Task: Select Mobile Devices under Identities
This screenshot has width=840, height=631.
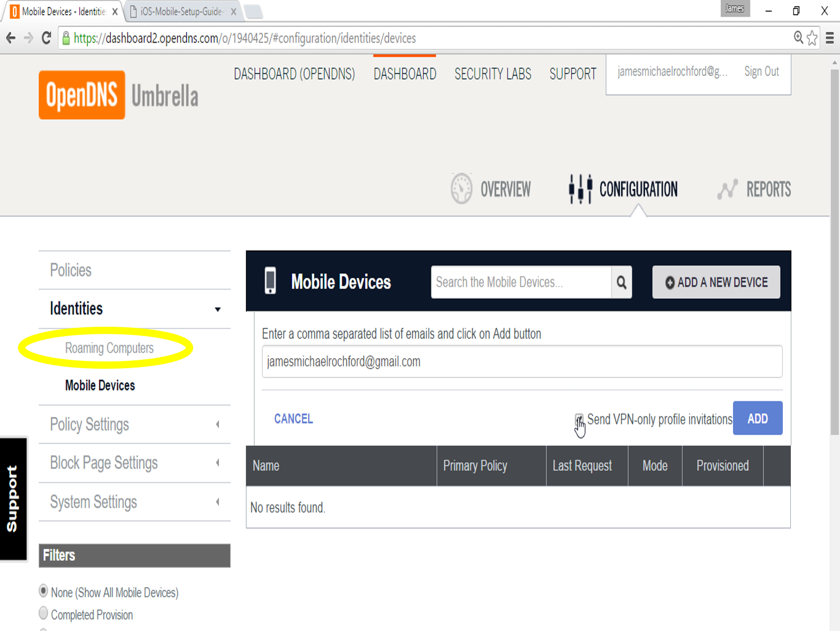Action: 100,386
